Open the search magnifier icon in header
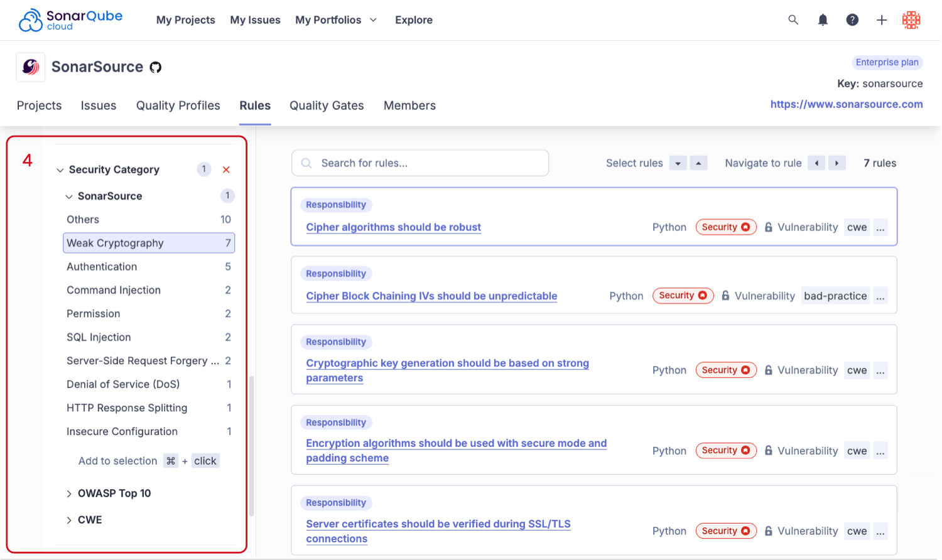Viewport: 942px width, 560px height. tap(793, 20)
